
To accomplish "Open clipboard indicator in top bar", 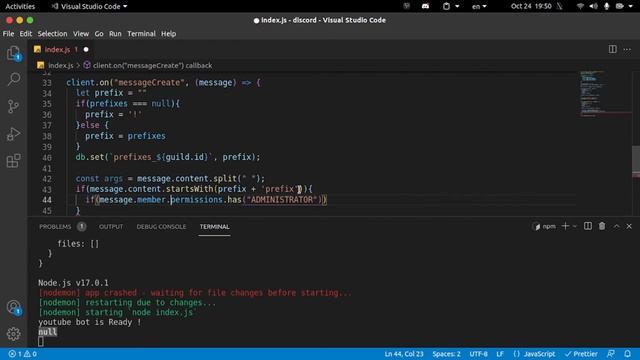I will (x=447, y=6).
